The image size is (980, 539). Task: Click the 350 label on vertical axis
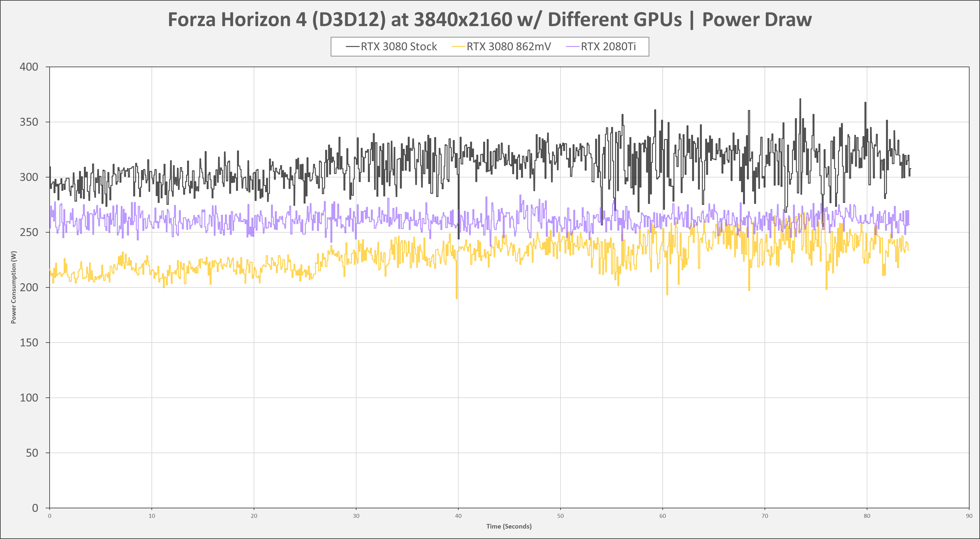coord(29,122)
